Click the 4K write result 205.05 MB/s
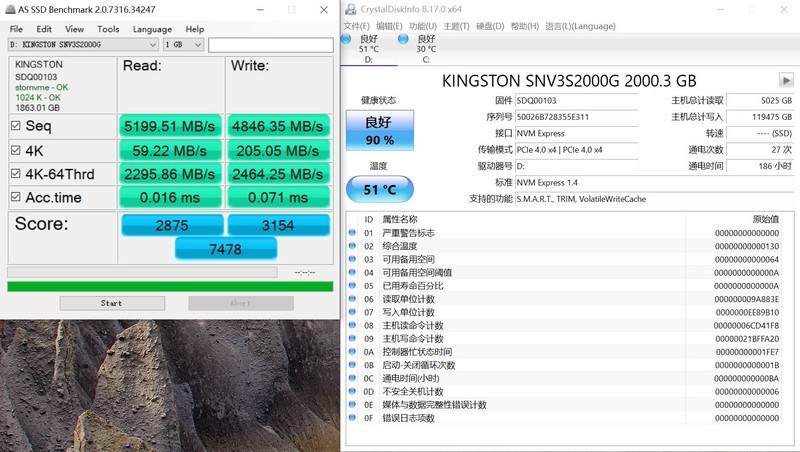 point(278,150)
